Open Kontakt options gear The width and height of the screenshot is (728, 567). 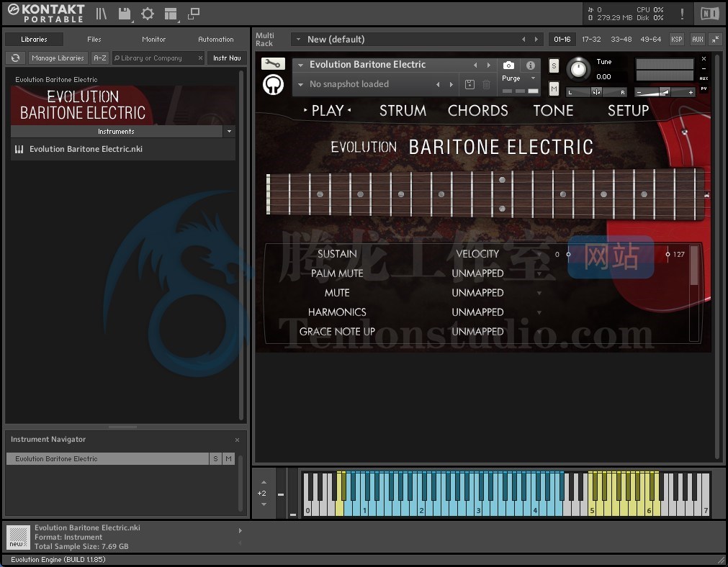tap(148, 14)
